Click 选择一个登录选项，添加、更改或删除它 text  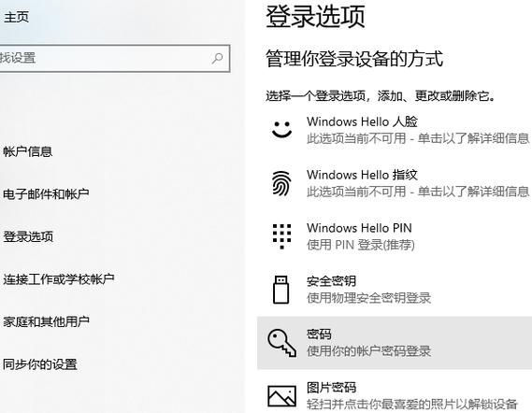click(x=381, y=96)
